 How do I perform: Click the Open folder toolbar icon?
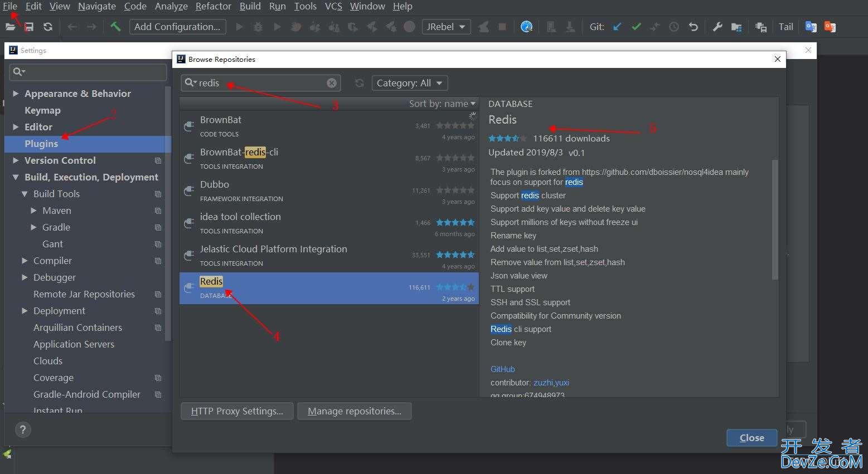point(10,27)
